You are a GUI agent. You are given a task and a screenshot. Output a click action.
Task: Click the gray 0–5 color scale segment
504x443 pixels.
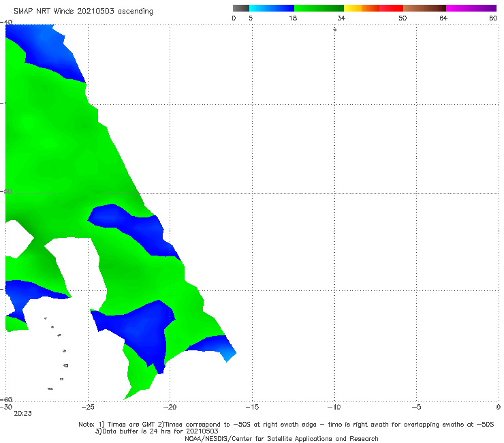(241, 8)
